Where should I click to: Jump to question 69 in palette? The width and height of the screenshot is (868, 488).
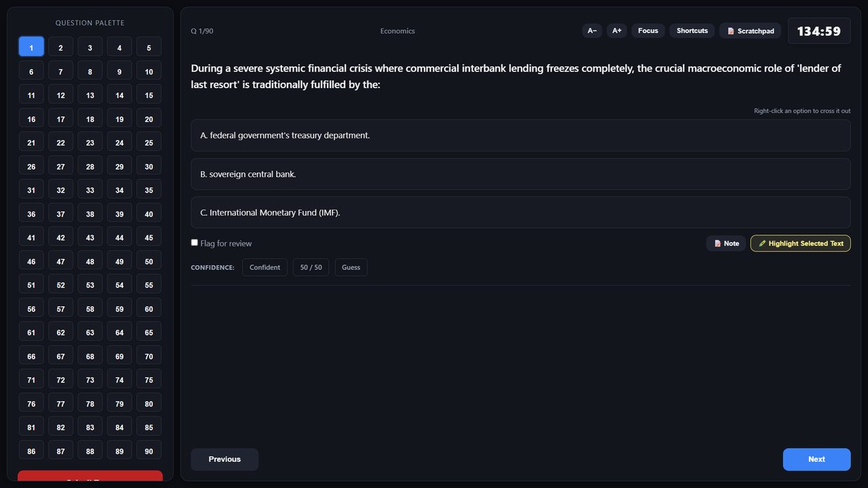point(119,355)
